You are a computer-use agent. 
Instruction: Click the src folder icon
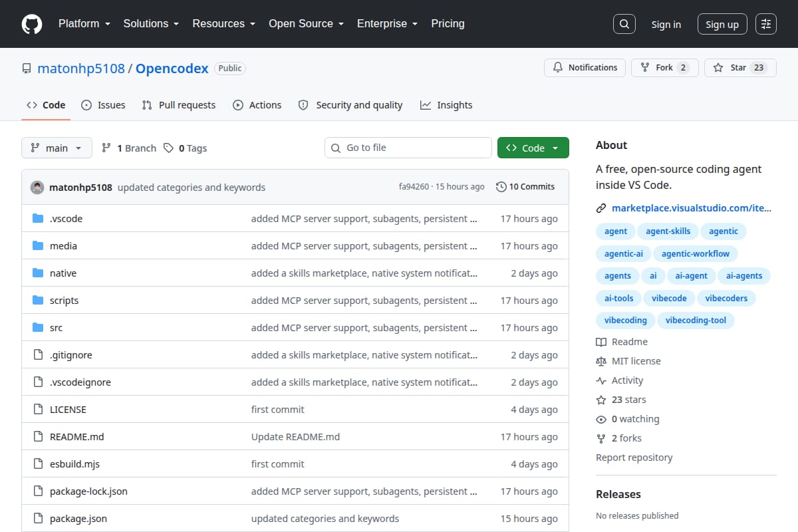point(38,328)
